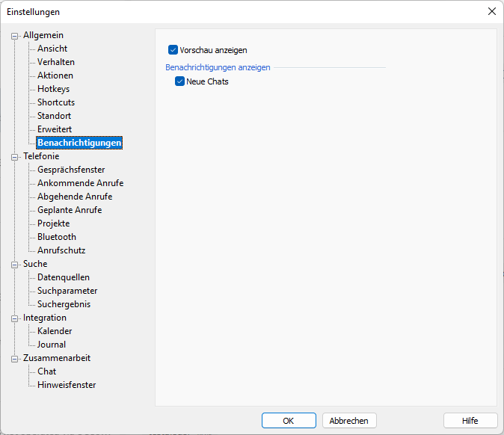The image size is (504, 435).
Task: Open Datenquellen under Suche
Action: (x=64, y=277)
